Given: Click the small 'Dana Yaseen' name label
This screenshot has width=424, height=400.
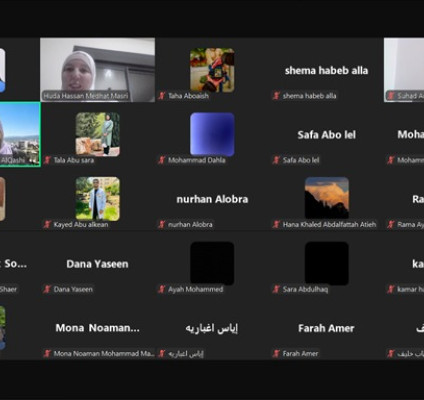Looking at the screenshot, I should 73,289.
